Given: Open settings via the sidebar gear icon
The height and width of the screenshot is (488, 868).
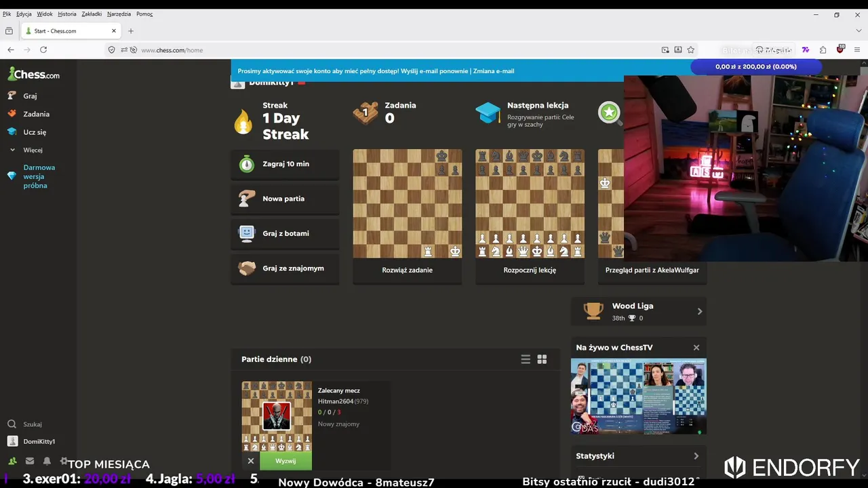Looking at the screenshot, I should point(64,461).
